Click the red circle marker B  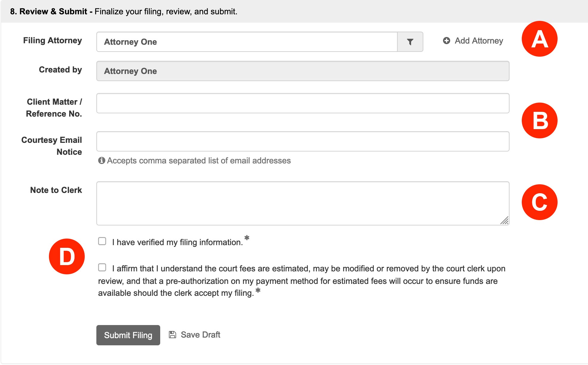click(539, 120)
